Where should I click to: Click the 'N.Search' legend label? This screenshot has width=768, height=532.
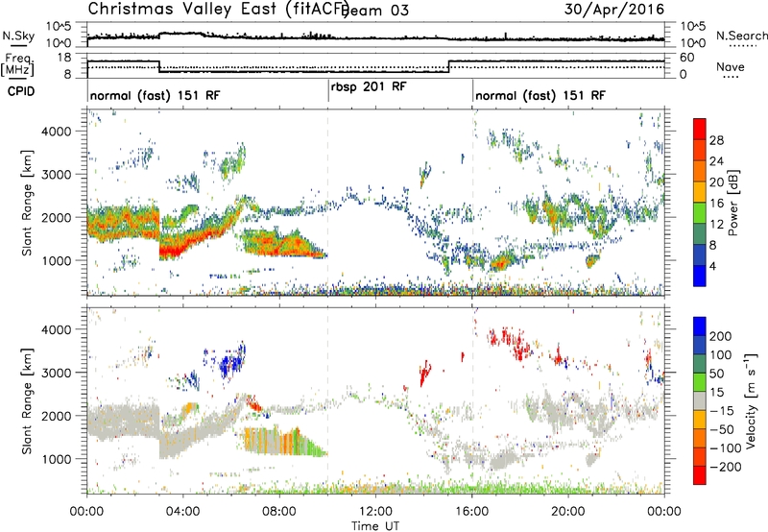pos(742,36)
